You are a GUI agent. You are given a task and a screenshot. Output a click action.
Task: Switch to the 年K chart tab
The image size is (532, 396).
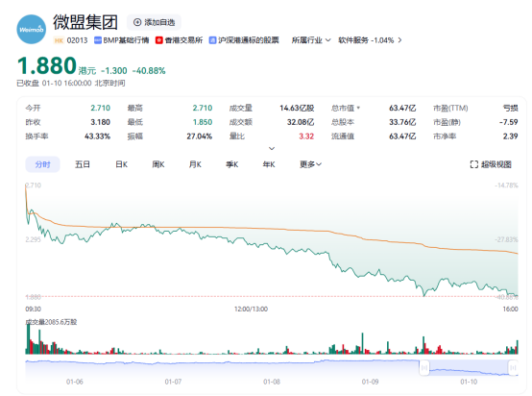(269, 164)
